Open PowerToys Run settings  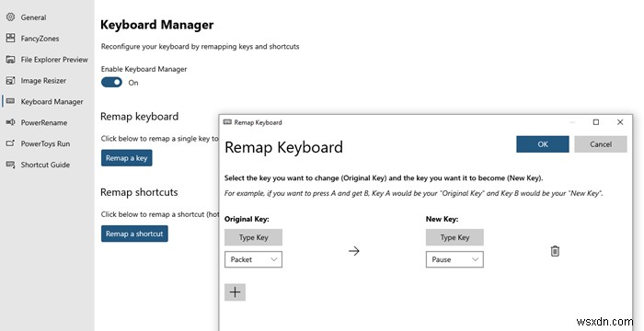(45, 143)
